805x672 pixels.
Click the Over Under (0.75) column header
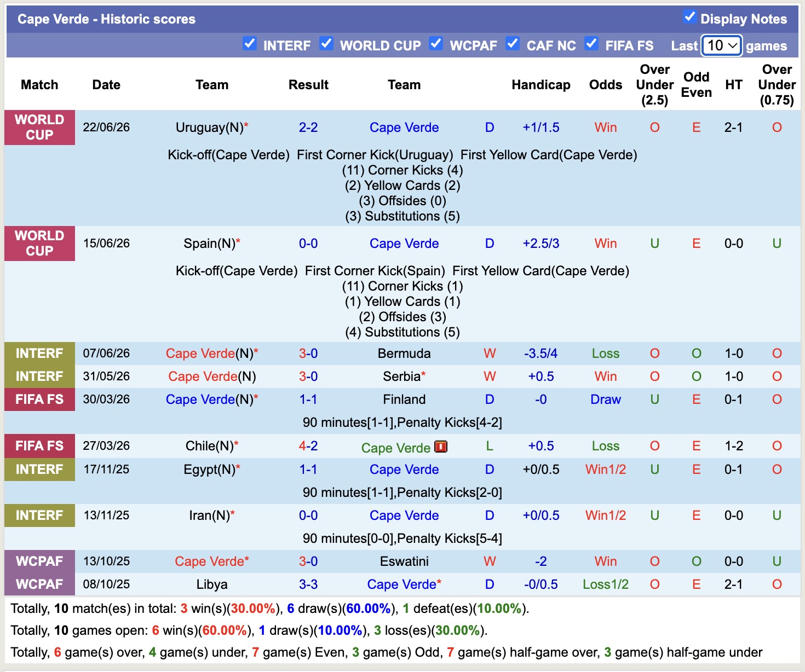[777, 85]
